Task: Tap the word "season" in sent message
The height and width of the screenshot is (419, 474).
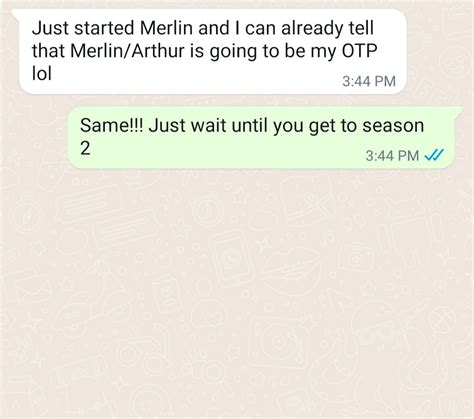Action: [393, 126]
